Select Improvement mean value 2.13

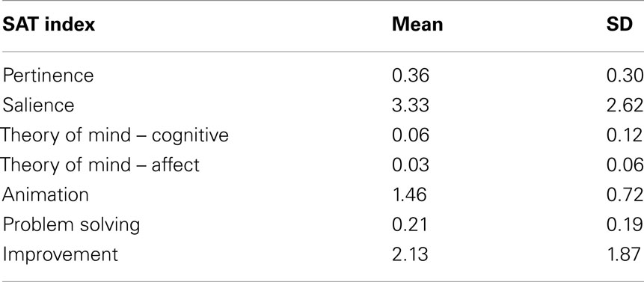[x=410, y=254]
